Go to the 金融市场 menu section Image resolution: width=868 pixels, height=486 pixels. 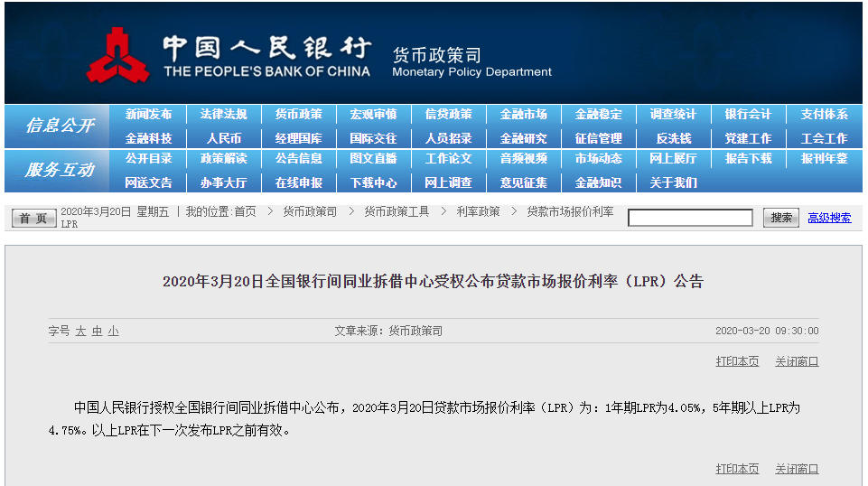coord(523,115)
